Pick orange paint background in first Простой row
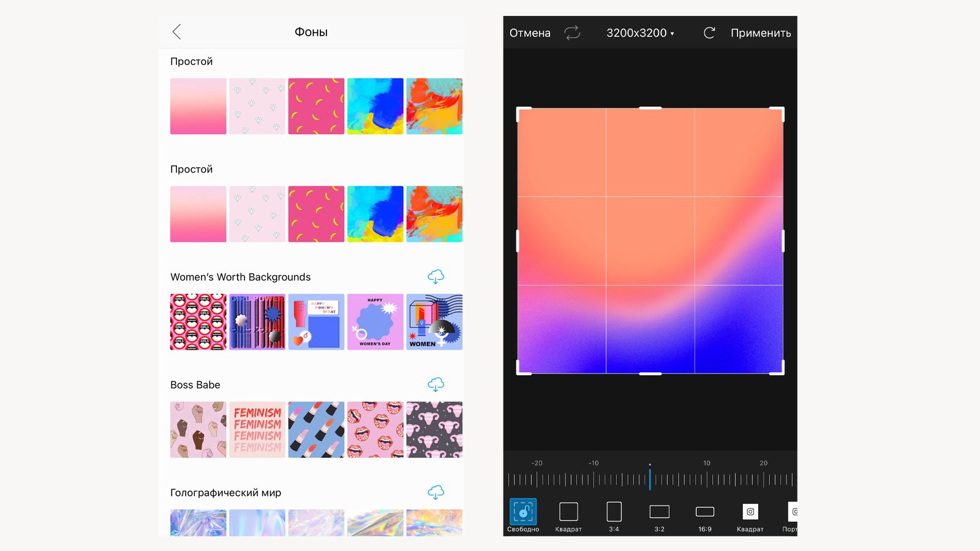980x551 pixels. (434, 106)
